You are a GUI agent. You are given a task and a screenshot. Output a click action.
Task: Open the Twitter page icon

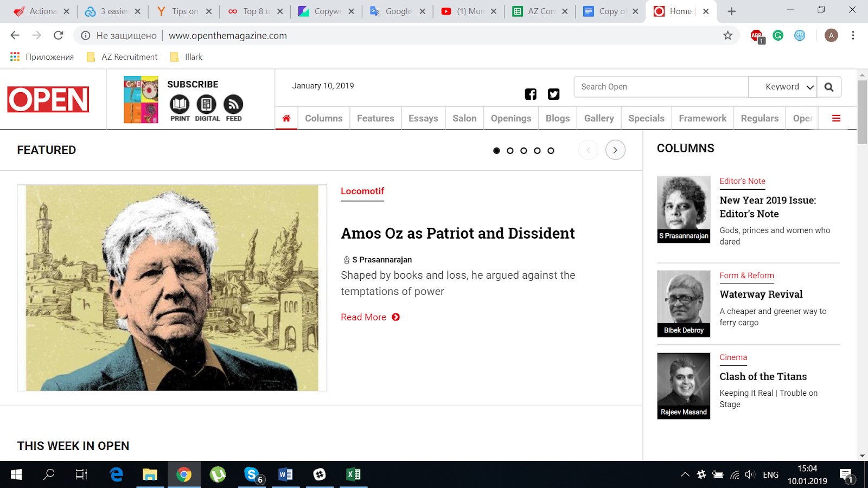[x=553, y=94]
